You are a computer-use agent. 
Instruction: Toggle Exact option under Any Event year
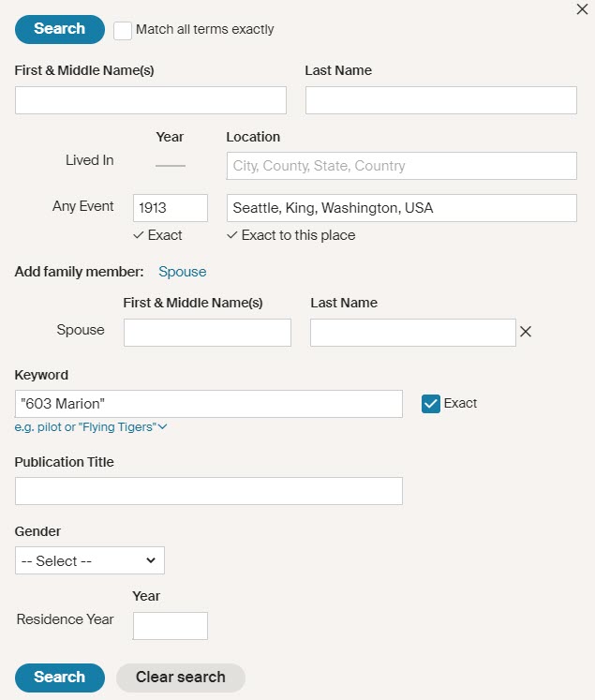pos(158,235)
